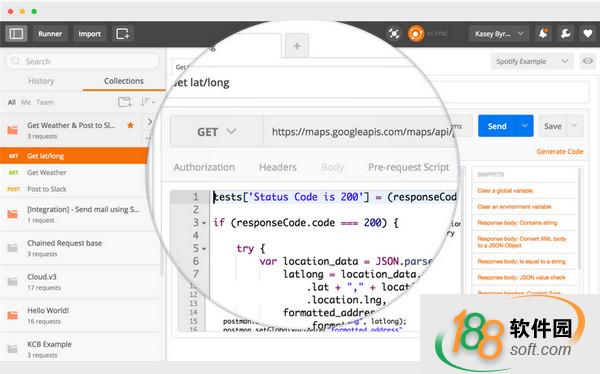This screenshot has width=600, height=374.
Task: Click the snippets panel scrollbar
Action: [580, 218]
